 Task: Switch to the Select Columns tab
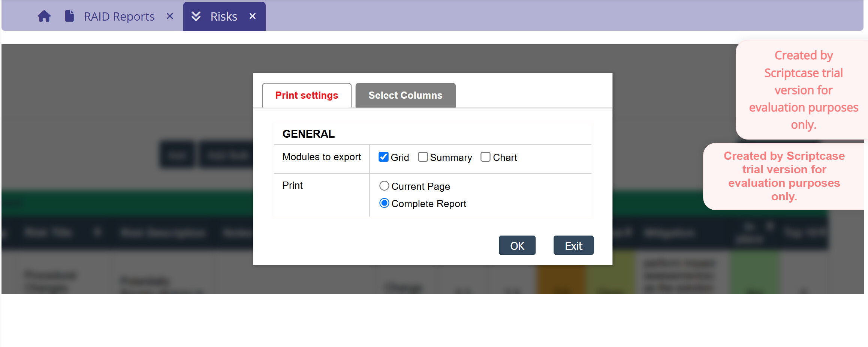tap(406, 95)
